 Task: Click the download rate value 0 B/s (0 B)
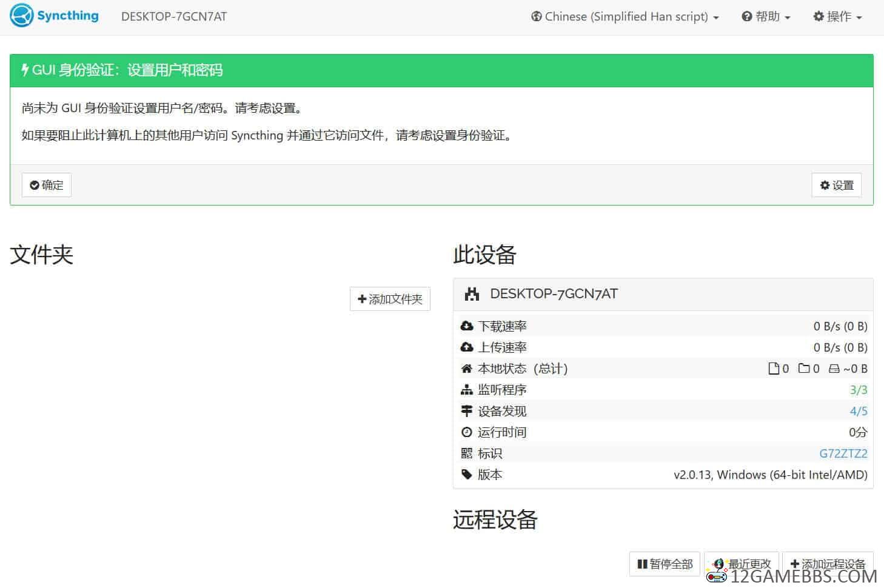coord(840,326)
